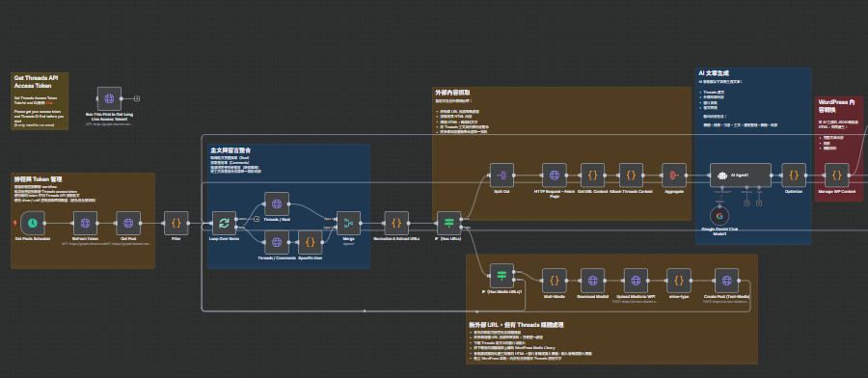Image resolution: width=868 pixels, height=378 pixels.
Task: Click the Schedule trigger lightning bolt icon
Action: coord(14,224)
